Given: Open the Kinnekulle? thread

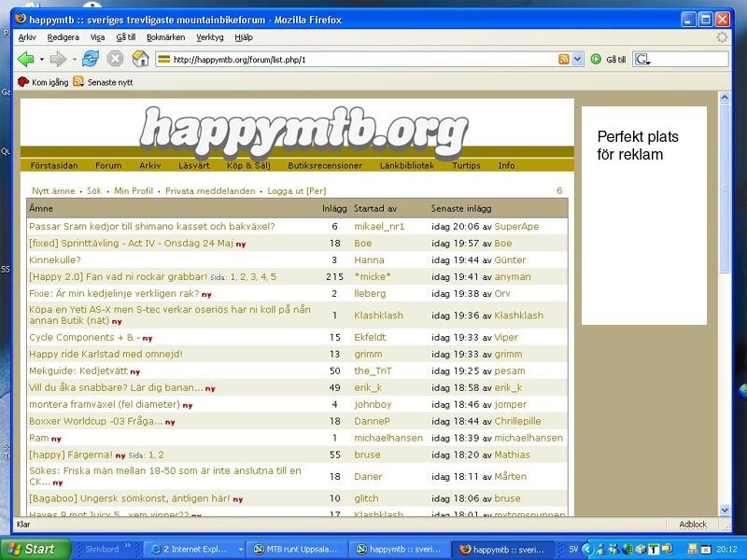Looking at the screenshot, I should tap(55, 260).
